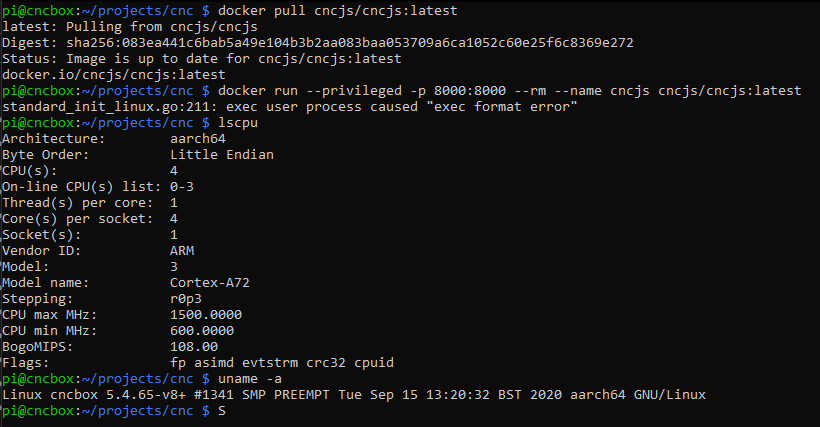Click the last prompt input after S
The image size is (820, 427).
[x=230, y=411]
